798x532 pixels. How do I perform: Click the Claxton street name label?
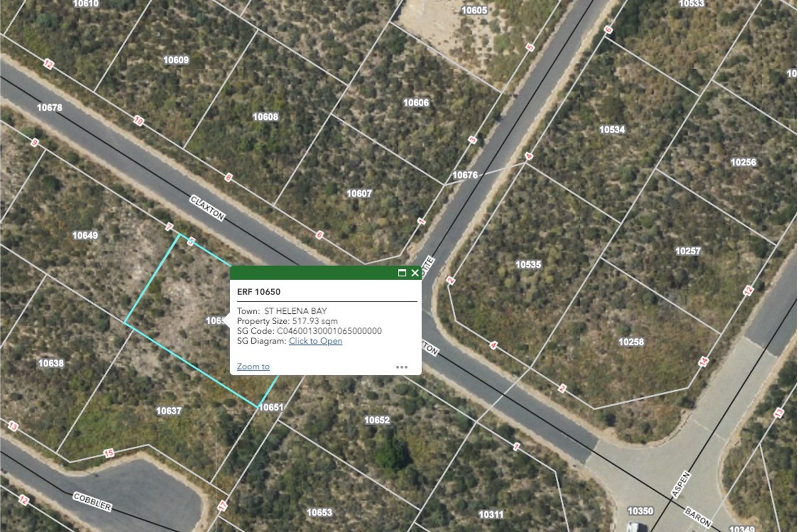pyautogui.click(x=207, y=208)
